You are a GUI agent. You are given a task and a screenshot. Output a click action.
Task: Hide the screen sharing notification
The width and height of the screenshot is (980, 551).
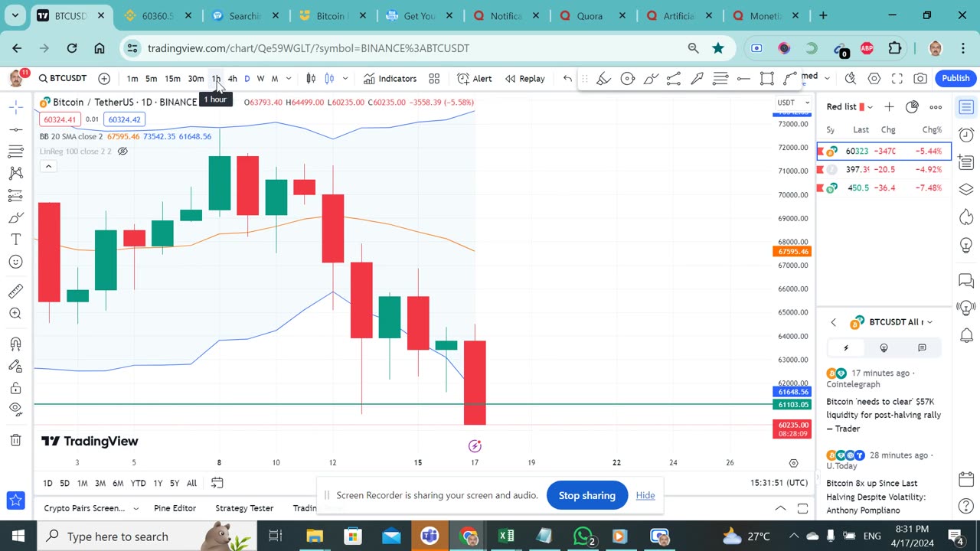[645, 495]
